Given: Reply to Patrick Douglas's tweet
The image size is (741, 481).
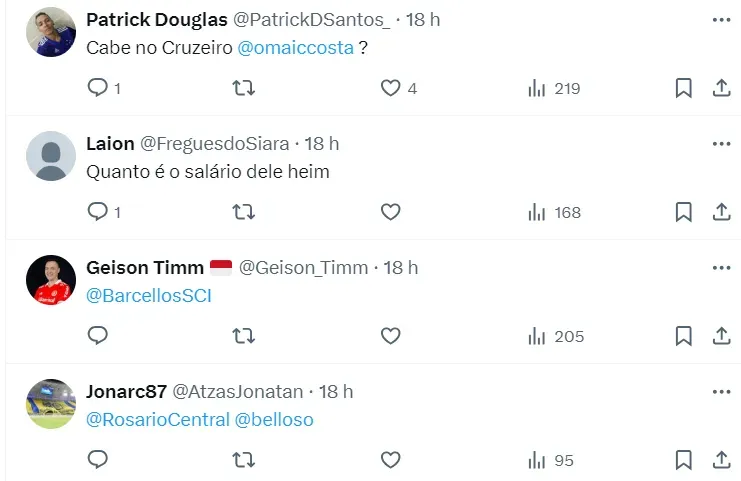Looking at the screenshot, I should pyautogui.click(x=98, y=88).
